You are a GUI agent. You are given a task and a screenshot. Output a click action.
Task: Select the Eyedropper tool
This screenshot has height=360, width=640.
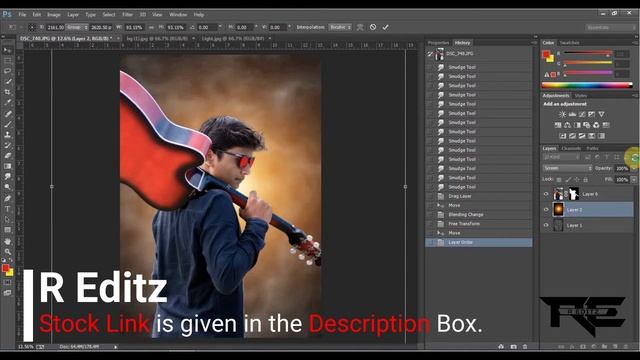7,103
